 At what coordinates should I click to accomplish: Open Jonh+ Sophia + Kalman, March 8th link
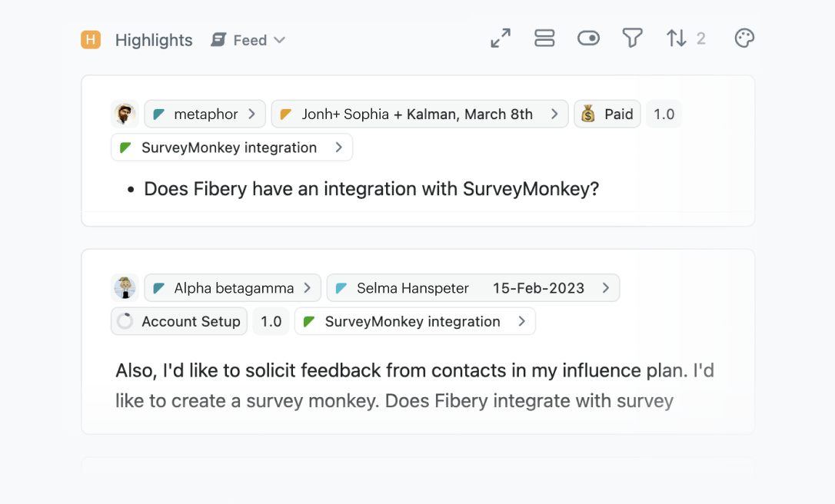click(x=419, y=114)
